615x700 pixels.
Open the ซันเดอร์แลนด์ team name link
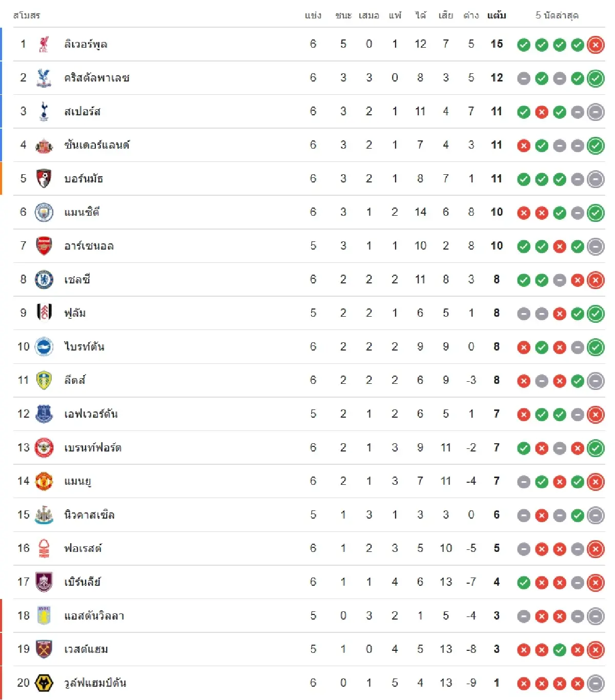pos(97,145)
